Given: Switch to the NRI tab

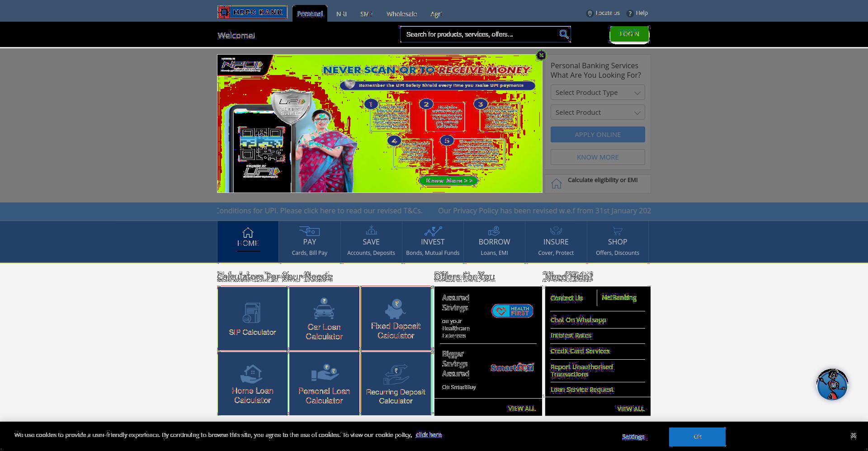Looking at the screenshot, I should click(x=341, y=14).
